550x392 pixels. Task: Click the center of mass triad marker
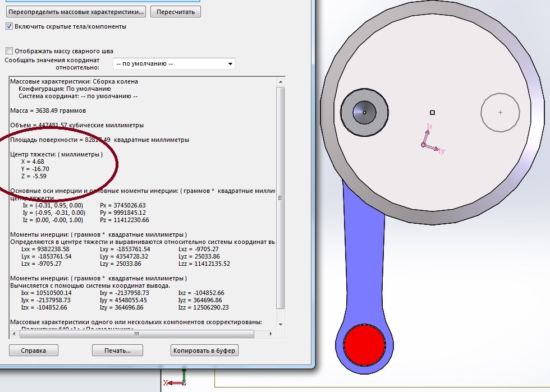424,145
